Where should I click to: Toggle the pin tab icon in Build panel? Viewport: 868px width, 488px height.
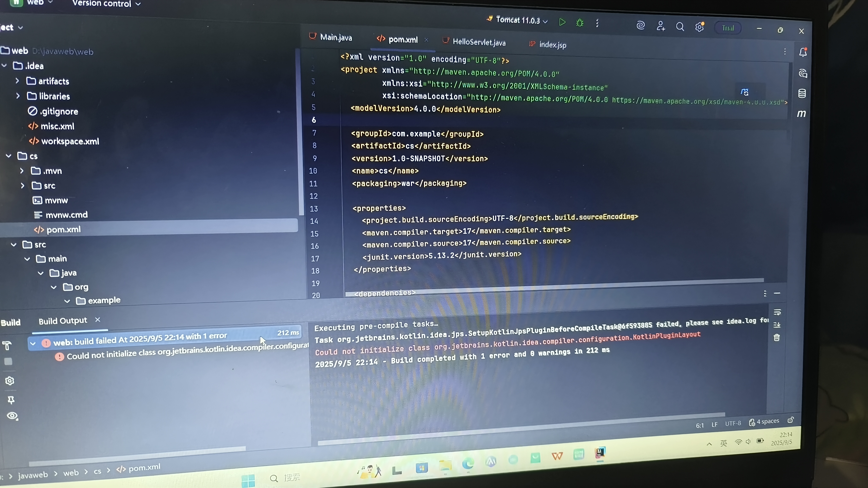tap(11, 400)
